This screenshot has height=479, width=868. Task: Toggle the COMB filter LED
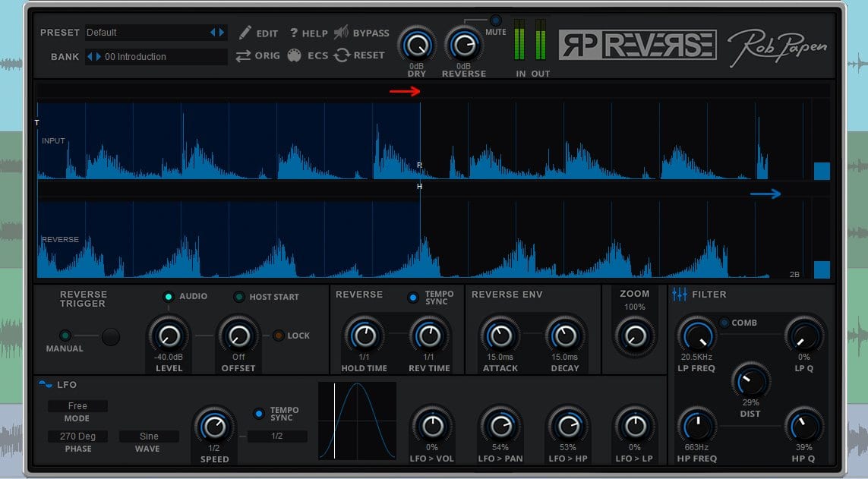tap(724, 323)
